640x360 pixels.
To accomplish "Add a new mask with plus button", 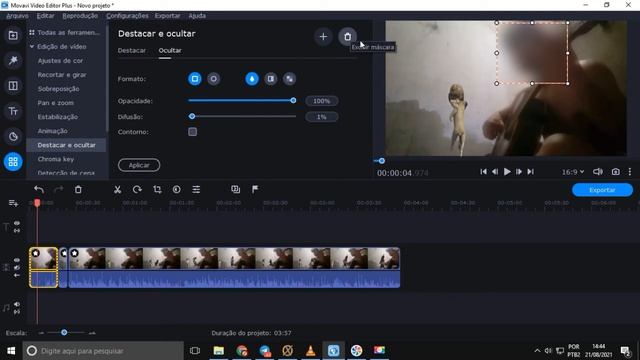I will [x=323, y=37].
